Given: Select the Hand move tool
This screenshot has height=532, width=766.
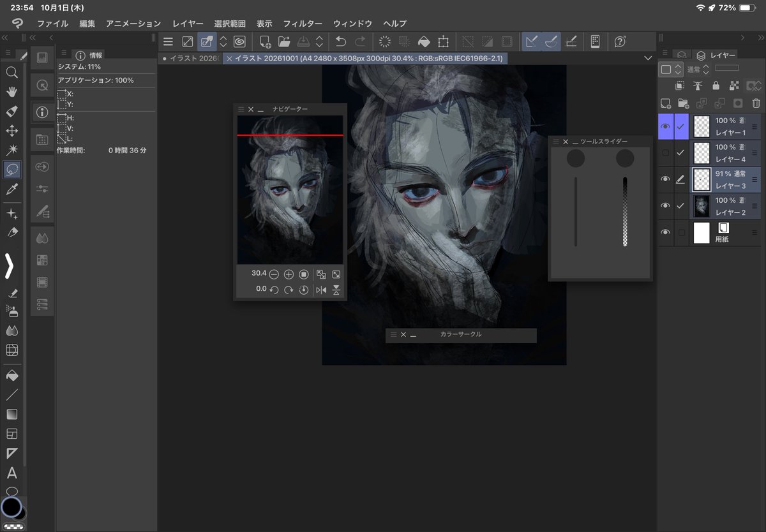Looking at the screenshot, I should tap(11, 92).
